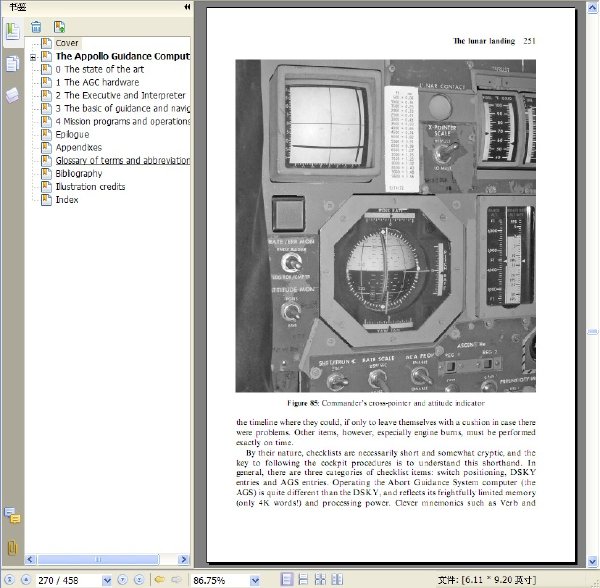Open the Index bookmark
Viewport: 600px width, 588px height.
pos(67,200)
